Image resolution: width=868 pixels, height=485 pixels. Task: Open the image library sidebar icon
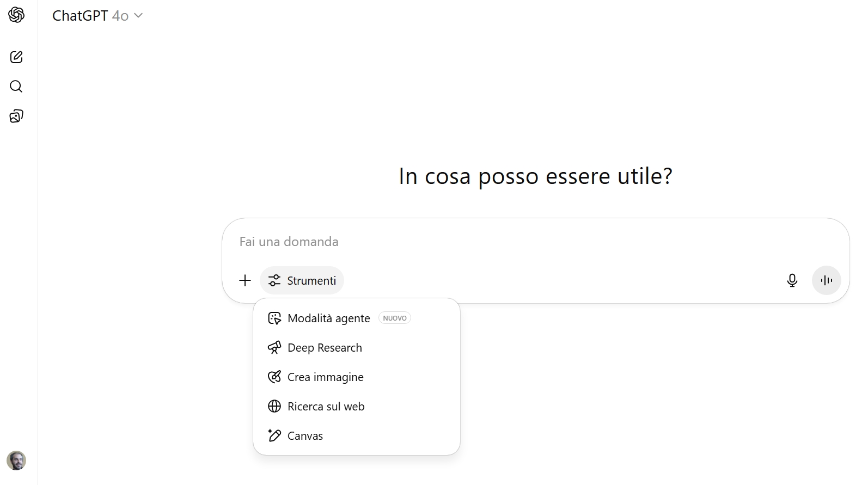coord(16,116)
